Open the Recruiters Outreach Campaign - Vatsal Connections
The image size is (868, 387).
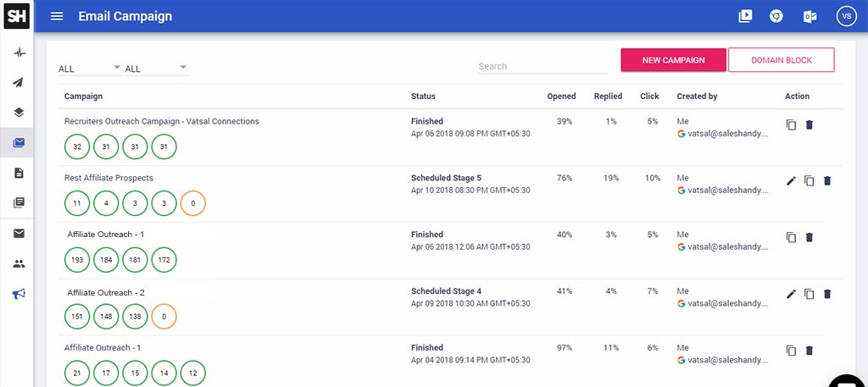(162, 121)
